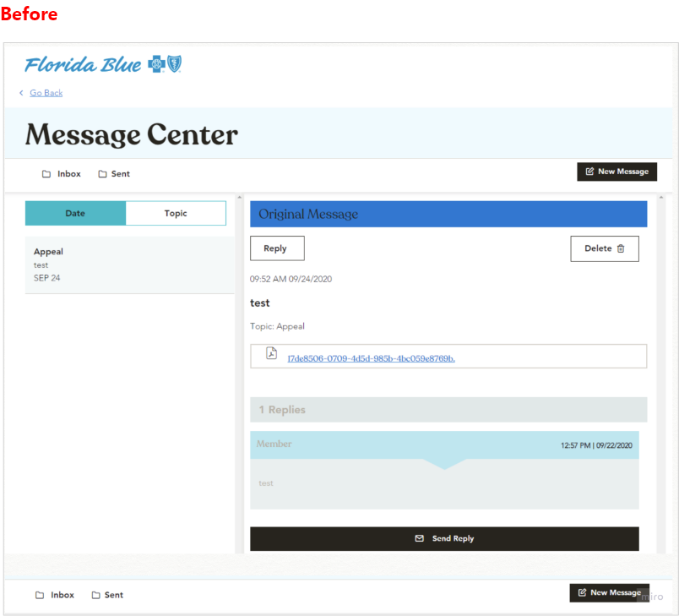Click reply timestamp 12:57 PM | 09/22/2020
The height and width of the screenshot is (616, 679).
(x=596, y=445)
